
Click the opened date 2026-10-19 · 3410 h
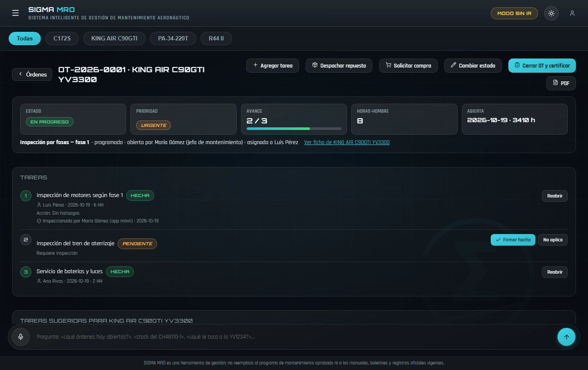(501, 120)
